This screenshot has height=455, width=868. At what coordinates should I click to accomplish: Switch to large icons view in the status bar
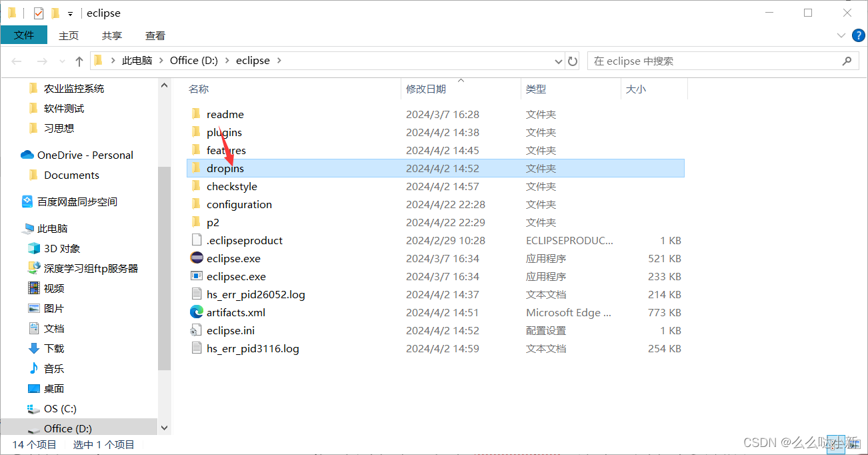pyautogui.click(x=854, y=444)
